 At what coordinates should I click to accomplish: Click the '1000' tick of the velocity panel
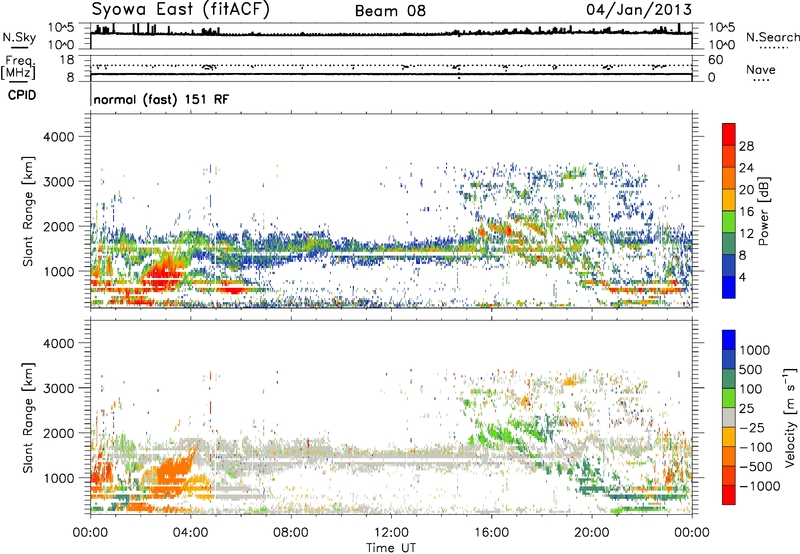pyautogui.click(x=58, y=478)
